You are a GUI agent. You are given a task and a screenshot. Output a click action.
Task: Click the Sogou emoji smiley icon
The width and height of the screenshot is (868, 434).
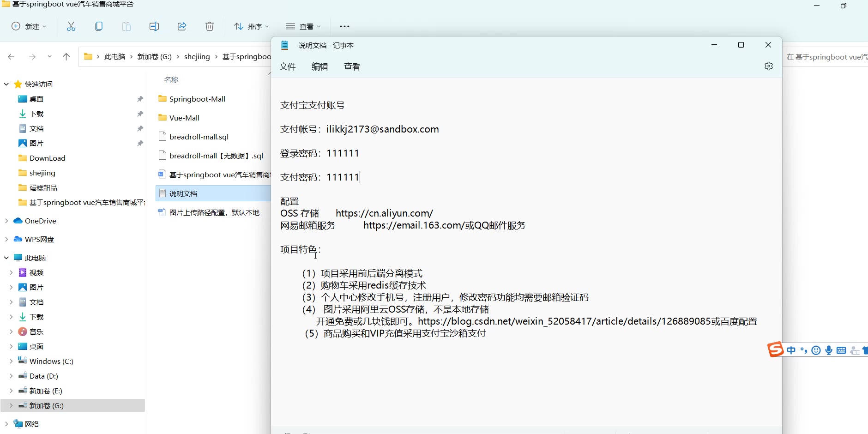816,350
